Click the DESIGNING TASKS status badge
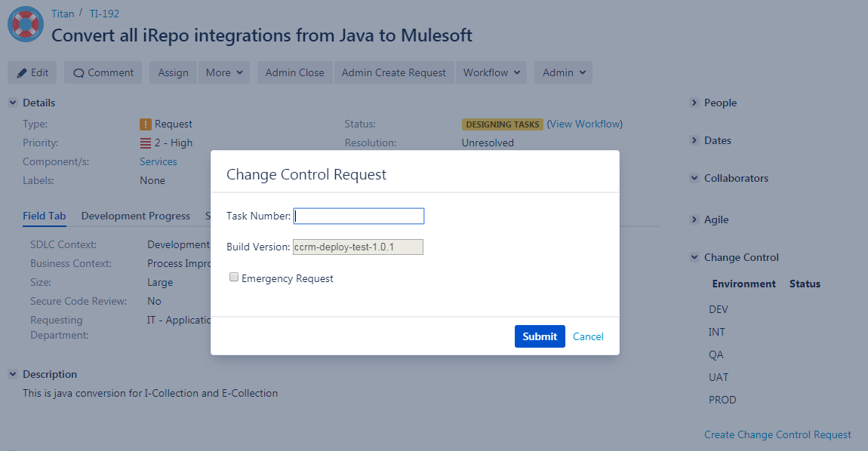The width and height of the screenshot is (868, 451). tap(503, 124)
